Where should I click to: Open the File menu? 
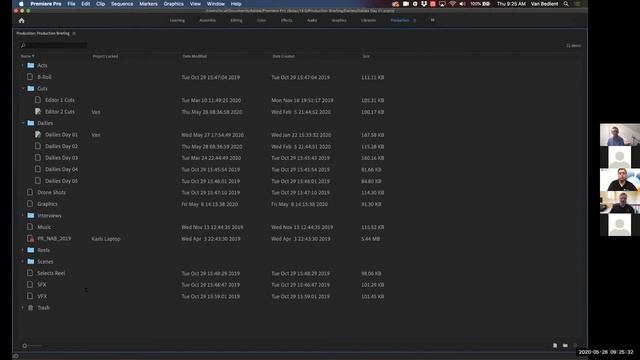coord(71,4)
